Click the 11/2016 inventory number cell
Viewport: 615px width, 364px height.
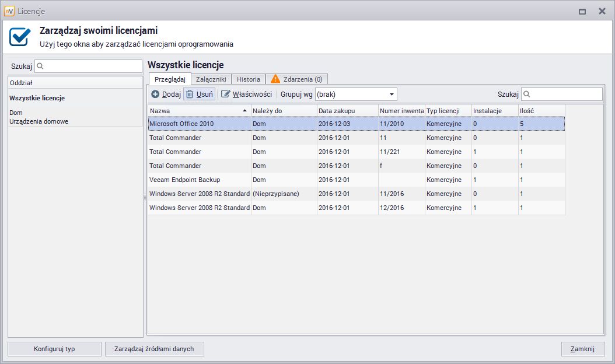click(x=401, y=194)
